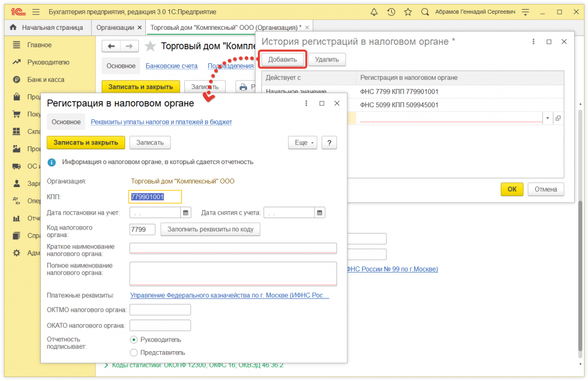The width and height of the screenshot is (588, 381).
Task: Open calendar for Дата снятия с учета
Action: (319, 213)
